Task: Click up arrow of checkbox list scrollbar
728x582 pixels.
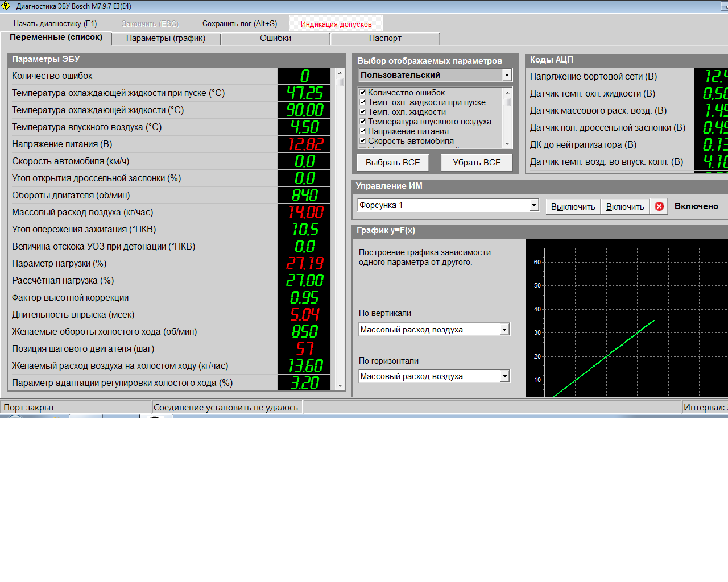Action: (x=507, y=92)
